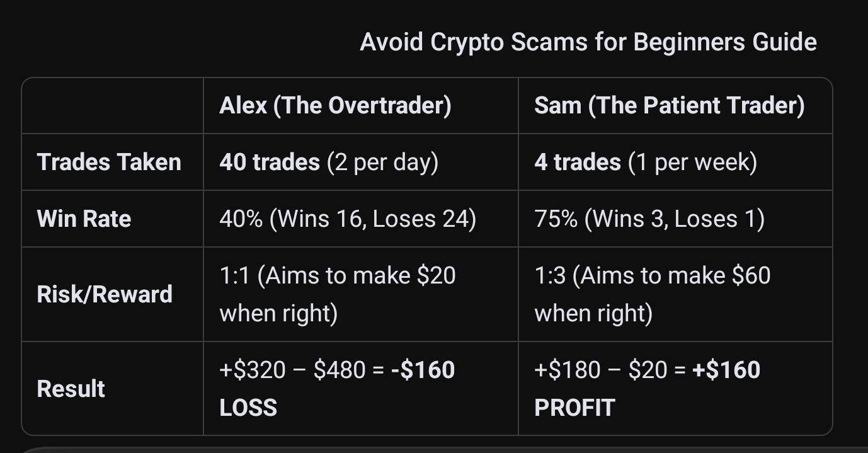Click the '(2 per day)' text
This screenshot has height=453, width=868.
(382, 162)
